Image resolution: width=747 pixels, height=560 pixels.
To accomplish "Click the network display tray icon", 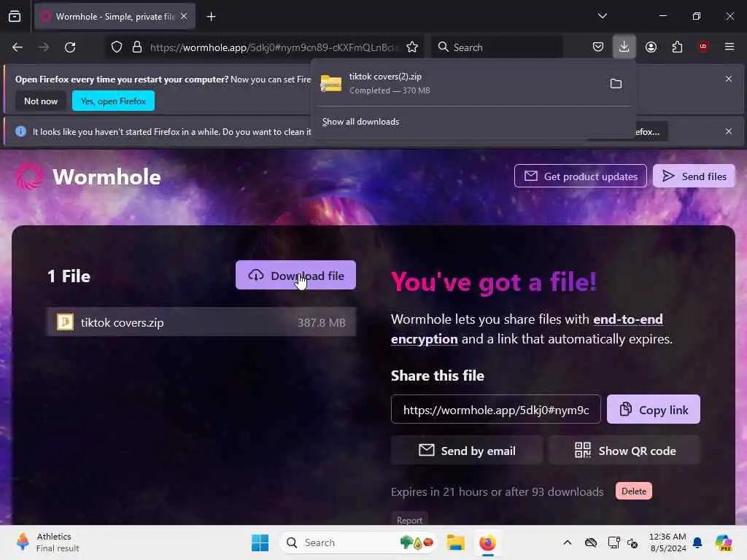I will [x=614, y=542].
